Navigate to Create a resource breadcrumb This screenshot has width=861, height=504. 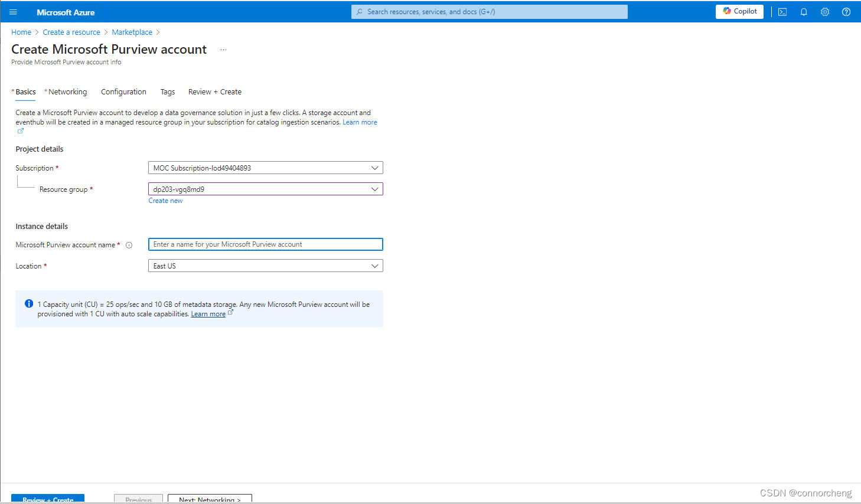(x=71, y=32)
